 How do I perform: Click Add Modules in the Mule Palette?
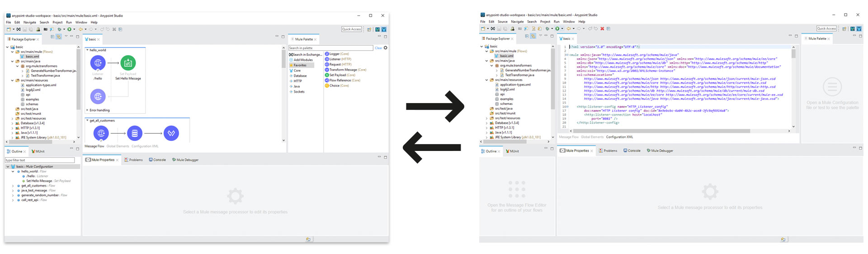tap(301, 60)
